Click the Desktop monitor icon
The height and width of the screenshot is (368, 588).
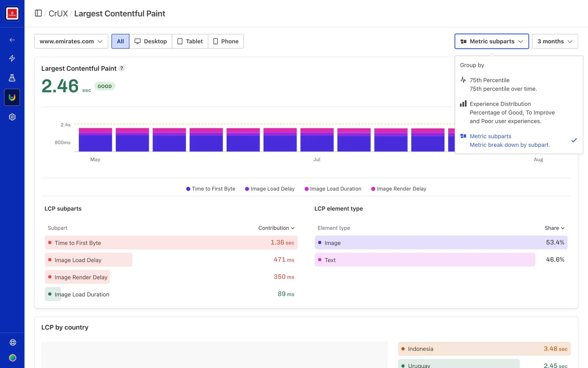[137, 41]
